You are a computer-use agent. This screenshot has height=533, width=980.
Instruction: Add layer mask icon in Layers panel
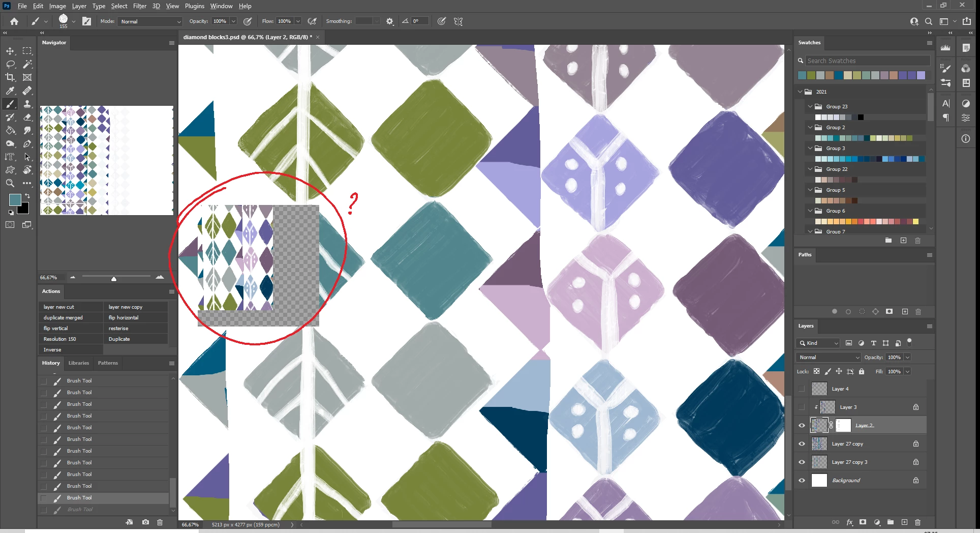click(x=863, y=522)
